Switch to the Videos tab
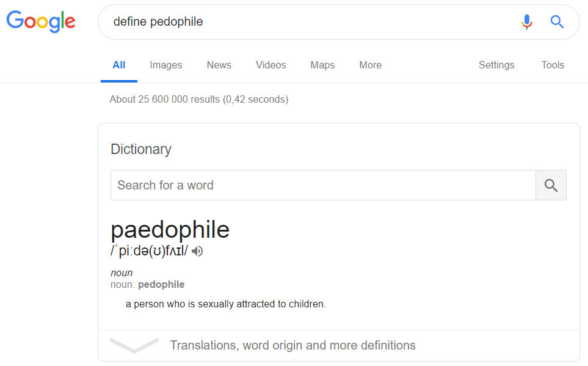Image resolution: width=588 pixels, height=366 pixels. (270, 65)
